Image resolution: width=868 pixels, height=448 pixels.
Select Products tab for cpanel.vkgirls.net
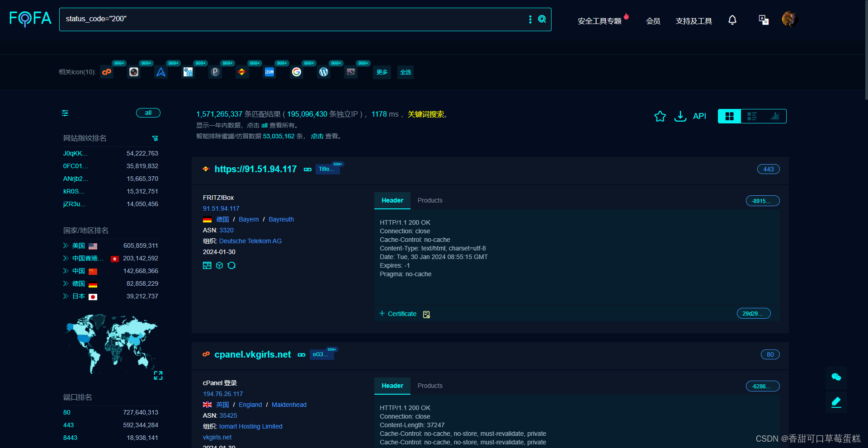[430, 386]
